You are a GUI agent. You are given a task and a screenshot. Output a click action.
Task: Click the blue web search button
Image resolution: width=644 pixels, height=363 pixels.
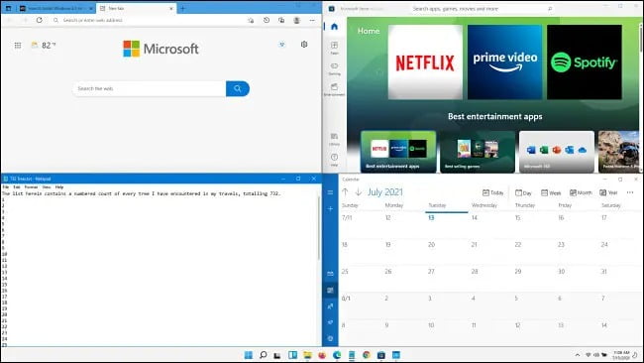point(238,88)
